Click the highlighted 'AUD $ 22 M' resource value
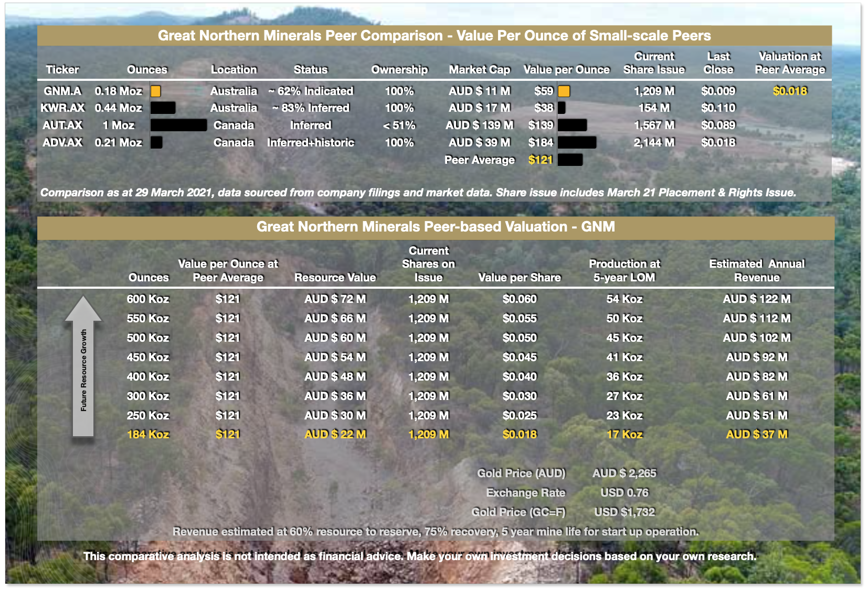Screen dimensions: 868x589 pyautogui.click(x=335, y=434)
